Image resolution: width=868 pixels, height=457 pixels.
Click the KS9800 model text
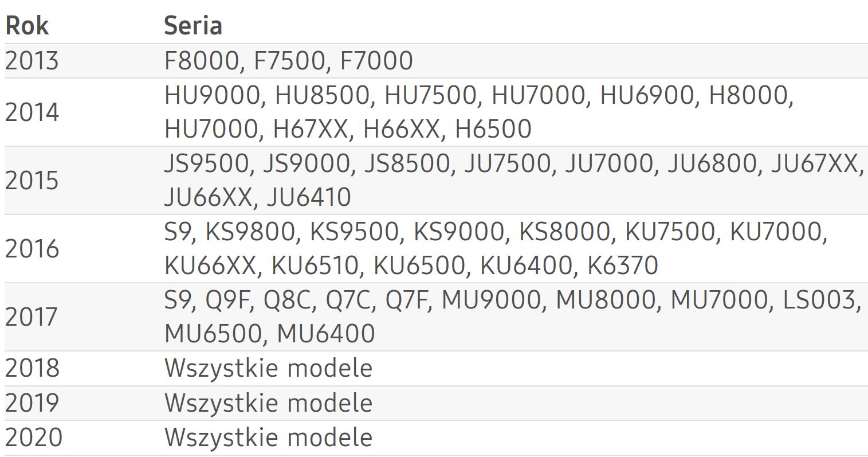[x=253, y=232]
